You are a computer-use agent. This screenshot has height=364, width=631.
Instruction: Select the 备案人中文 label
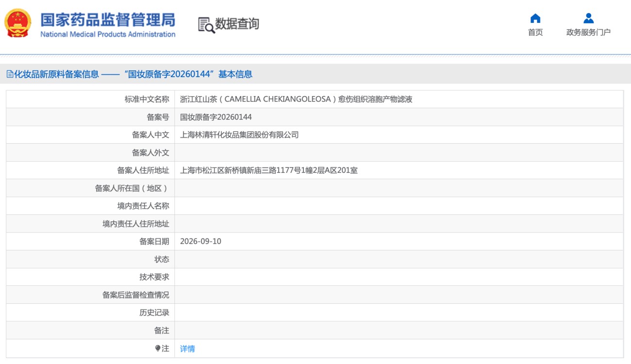151,135
